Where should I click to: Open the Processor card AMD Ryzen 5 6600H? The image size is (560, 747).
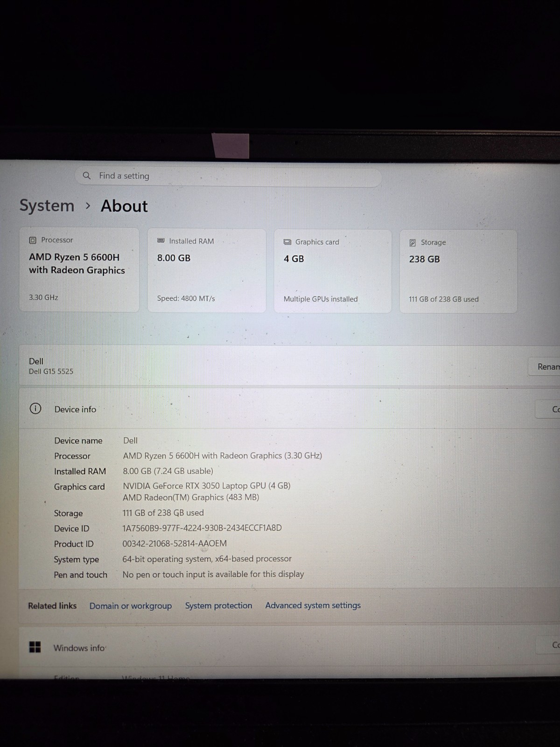79,270
